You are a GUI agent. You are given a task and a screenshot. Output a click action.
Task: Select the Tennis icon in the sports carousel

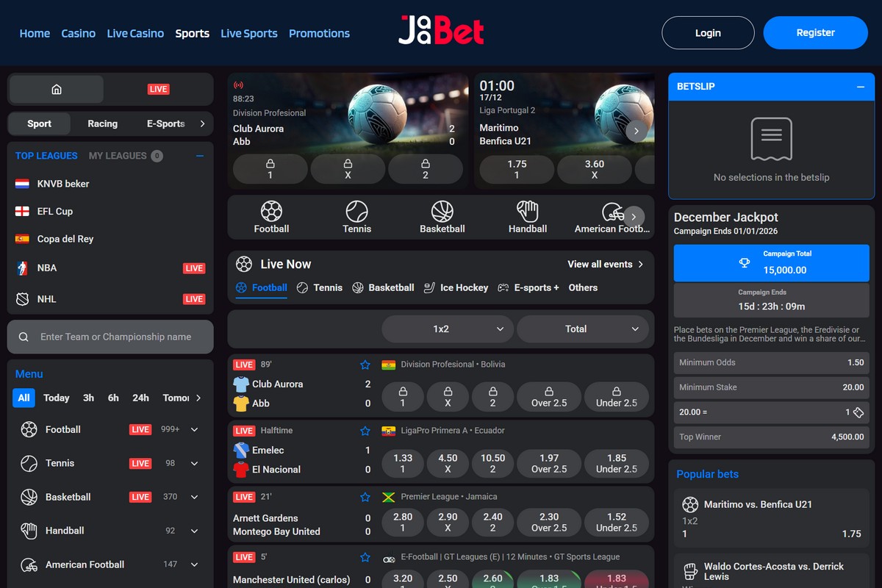pyautogui.click(x=356, y=216)
